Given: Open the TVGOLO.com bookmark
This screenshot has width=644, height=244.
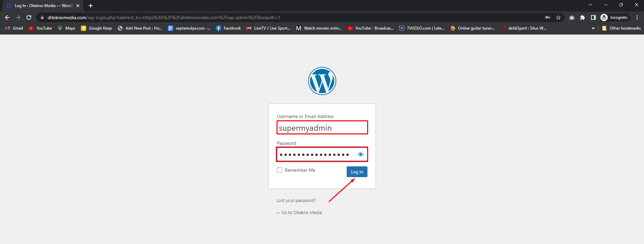Looking at the screenshot, I should [422, 28].
